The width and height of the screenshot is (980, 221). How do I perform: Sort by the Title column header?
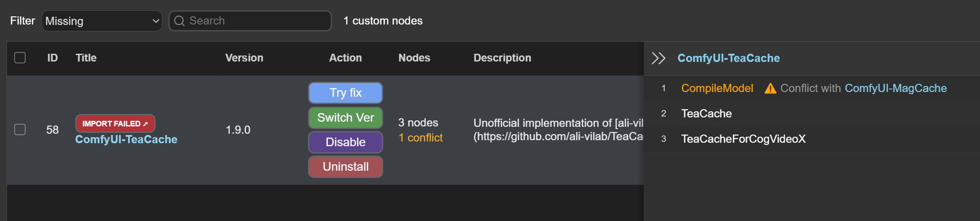click(86, 58)
